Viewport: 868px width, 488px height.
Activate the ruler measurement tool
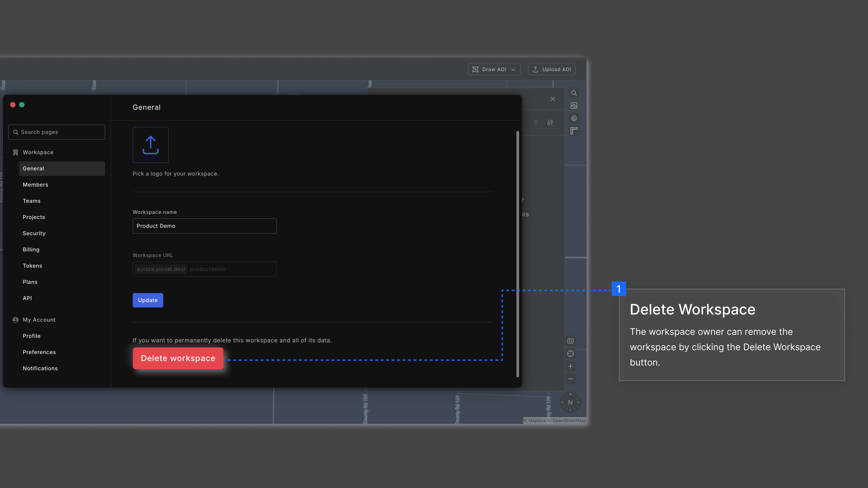574,131
